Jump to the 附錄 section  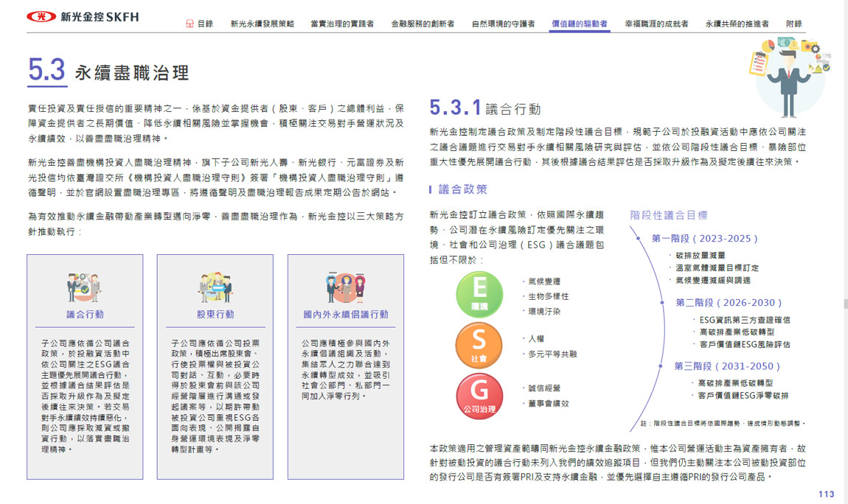click(x=794, y=24)
